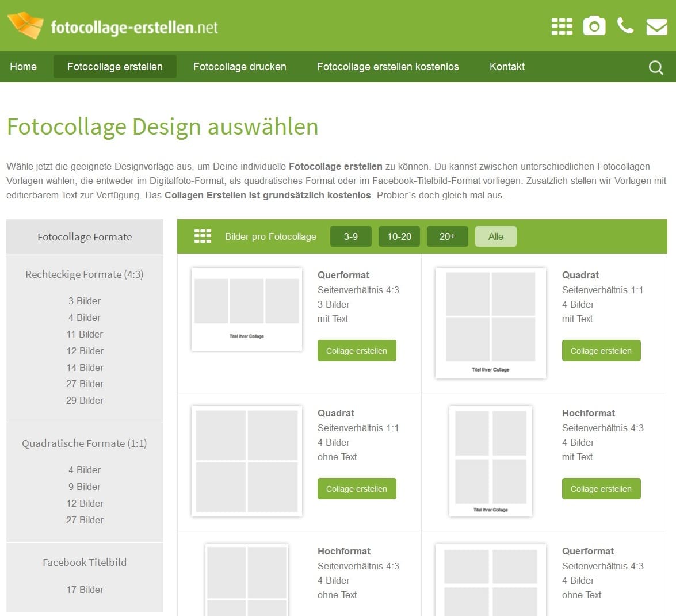
Task: Open the search magnifier icon
Action: point(656,67)
